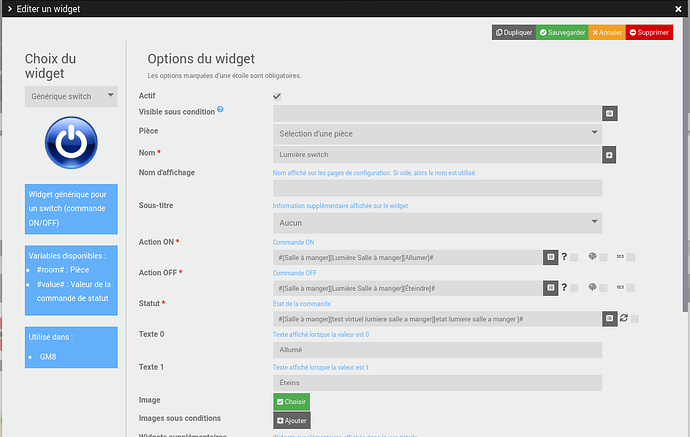The height and width of the screenshot is (437, 690).
Task: Click the empty Nom d'affichage field
Action: [x=437, y=188]
